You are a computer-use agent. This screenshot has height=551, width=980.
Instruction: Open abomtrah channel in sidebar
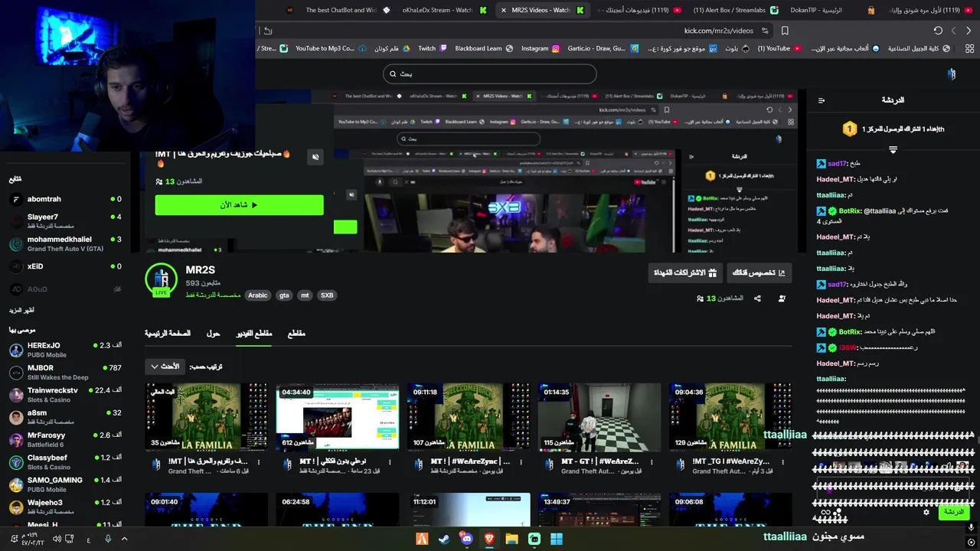pyautogui.click(x=65, y=199)
